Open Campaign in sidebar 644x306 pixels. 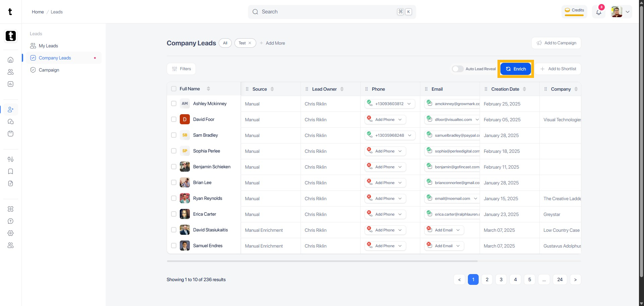[64, 70]
